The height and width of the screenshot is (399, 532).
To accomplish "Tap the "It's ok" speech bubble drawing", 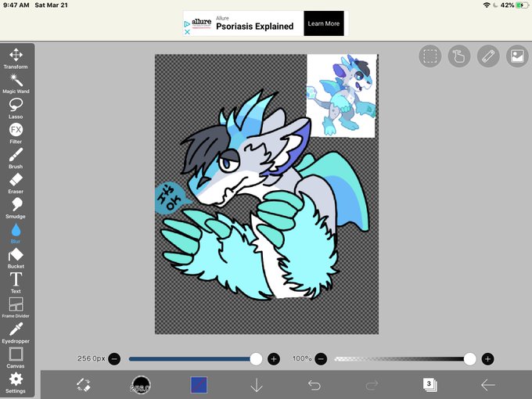I will click(171, 199).
